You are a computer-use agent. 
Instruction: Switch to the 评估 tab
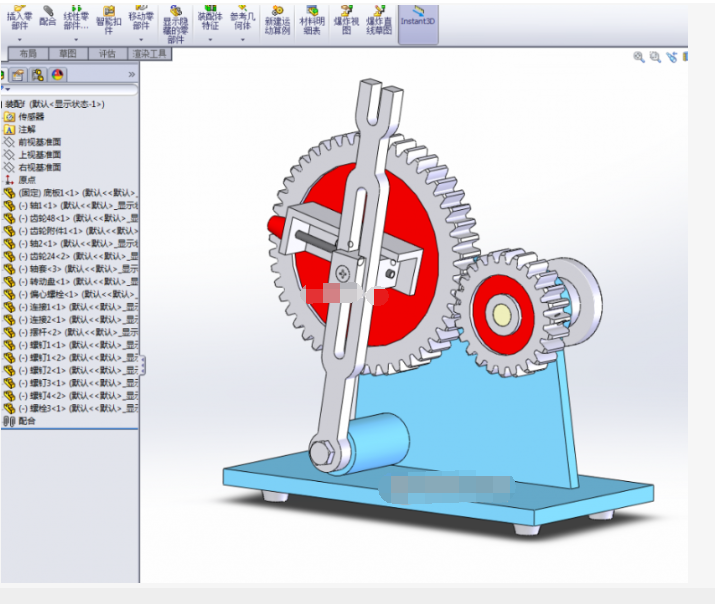(x=108, y=54)
